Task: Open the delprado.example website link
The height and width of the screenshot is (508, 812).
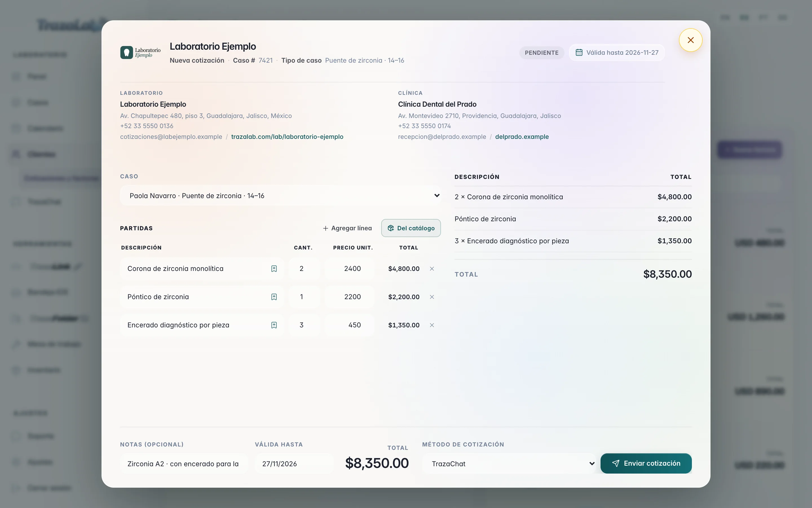Action: [x=522, y=137]
